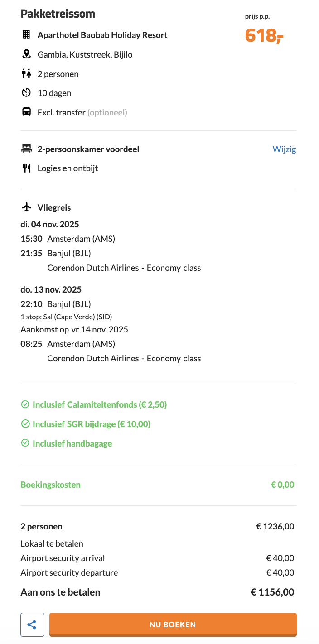Click the hotel building icon
The height and width of the screenshot is (644, 319).
click(26, 35)
